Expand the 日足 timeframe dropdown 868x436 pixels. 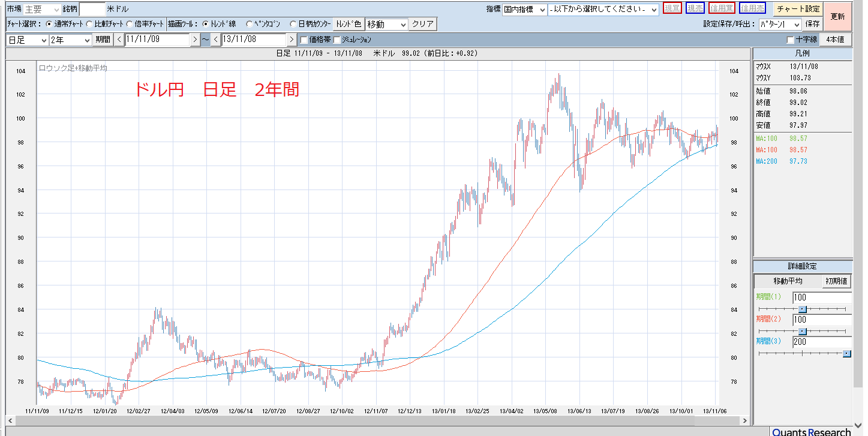pos(27,40)
